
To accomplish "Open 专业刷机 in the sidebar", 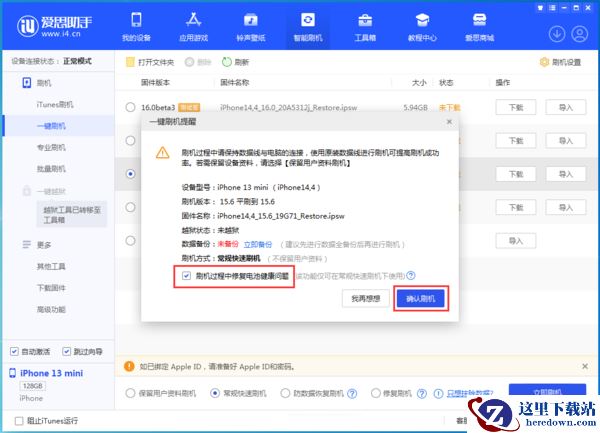I will [51, 147].
